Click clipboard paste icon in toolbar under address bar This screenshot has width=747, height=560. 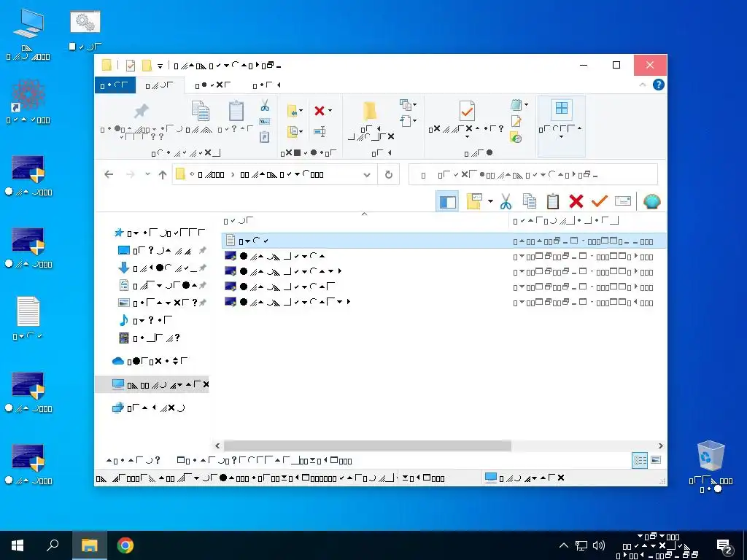553,201
